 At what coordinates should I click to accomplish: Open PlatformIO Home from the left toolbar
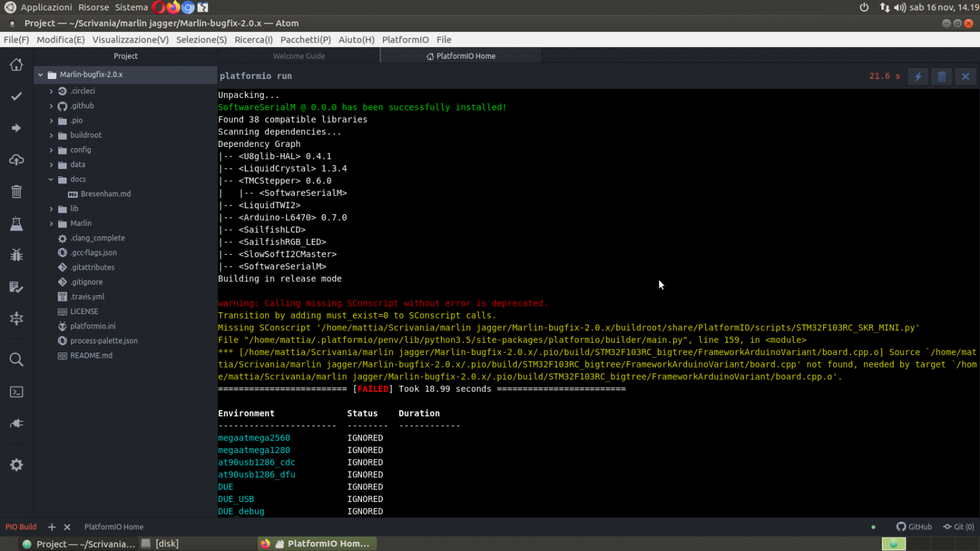(16, 65)
